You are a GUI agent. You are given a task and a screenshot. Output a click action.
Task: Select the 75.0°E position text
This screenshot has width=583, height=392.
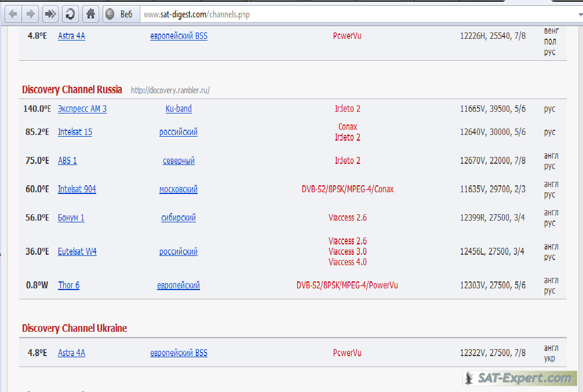tap(37, 160)
